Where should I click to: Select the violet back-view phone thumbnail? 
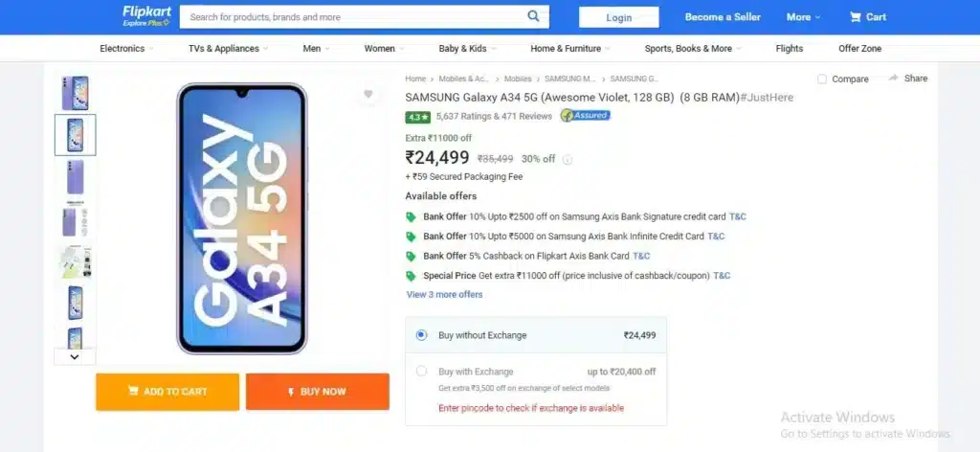(x=75, y=177)
